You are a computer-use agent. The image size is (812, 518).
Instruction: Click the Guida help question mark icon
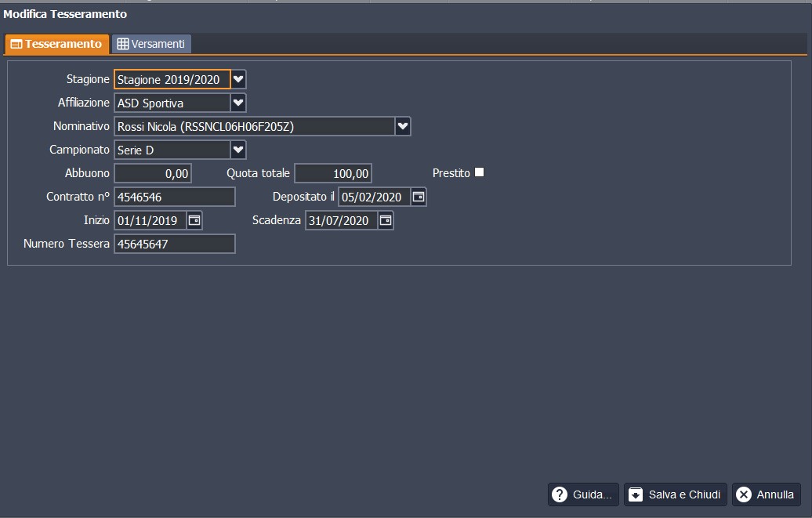click(560, 494)
